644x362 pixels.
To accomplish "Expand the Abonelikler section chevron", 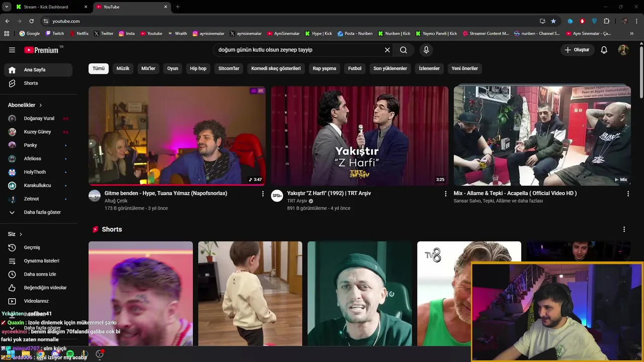I will coord(41,105).
